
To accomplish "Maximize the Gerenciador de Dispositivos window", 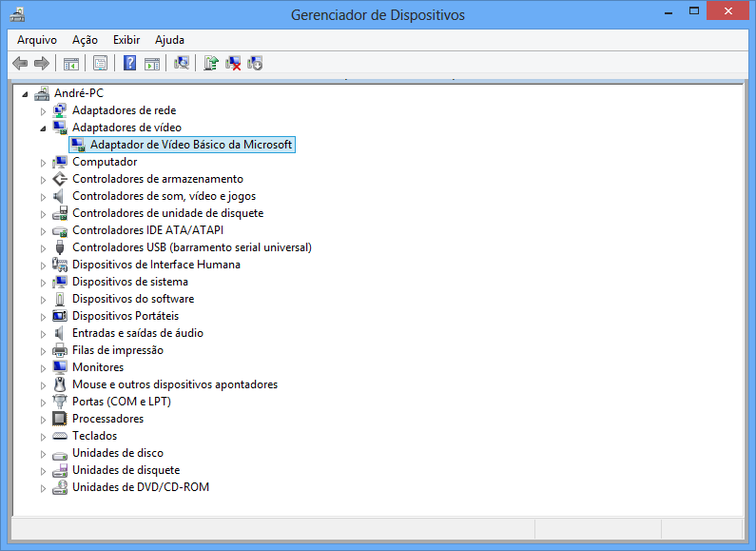I will click(x=694, y=11).
